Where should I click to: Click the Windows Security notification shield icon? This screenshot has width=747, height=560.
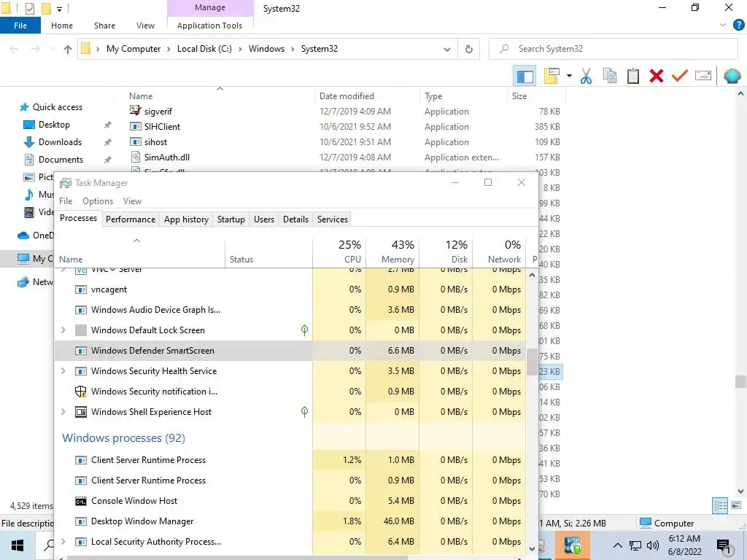pyautogui.click(x=81, y=392)
